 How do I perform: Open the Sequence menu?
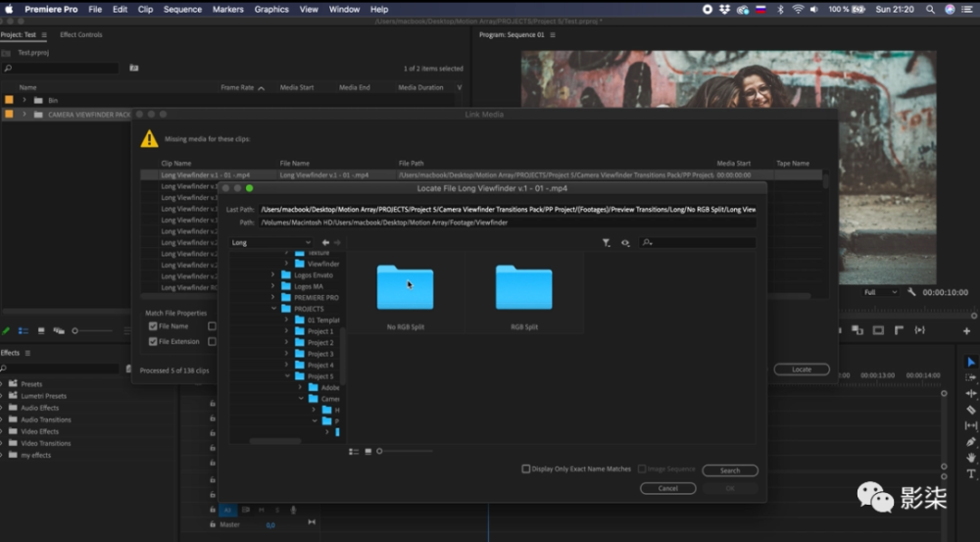click(x=182, y=10)
